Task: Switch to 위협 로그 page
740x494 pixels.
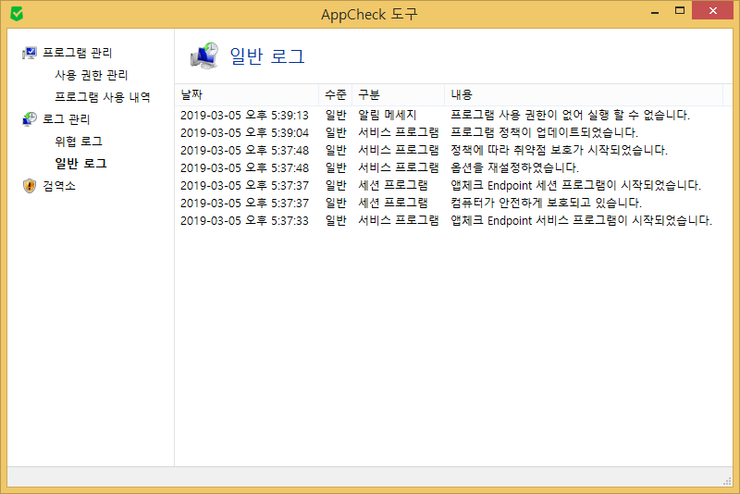Action: click(x=78, y=142)
